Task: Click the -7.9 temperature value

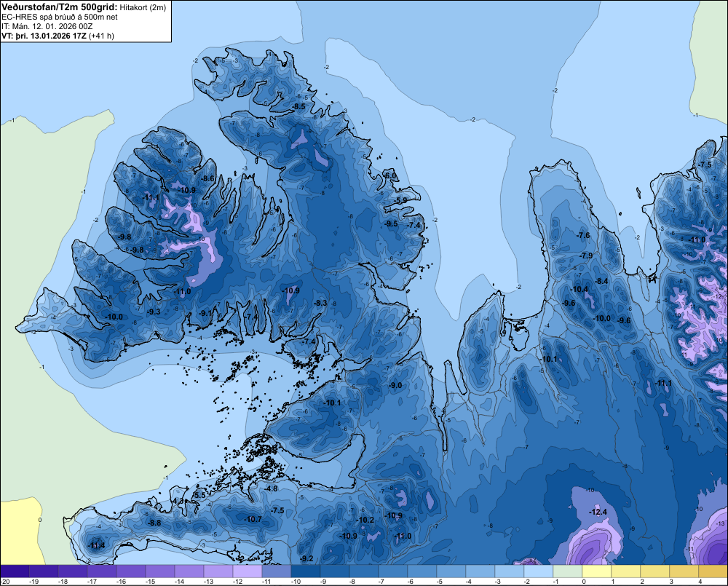Action: click(x=586, y=256)
